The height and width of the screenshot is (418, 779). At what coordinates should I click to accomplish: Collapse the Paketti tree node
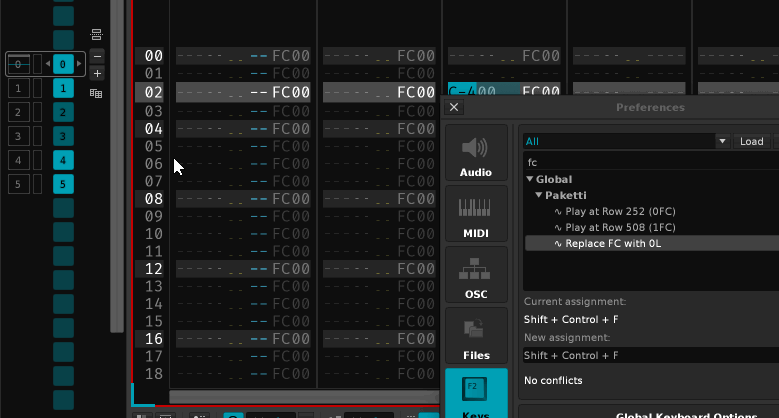pyautogui.click(x=538, y=196)
